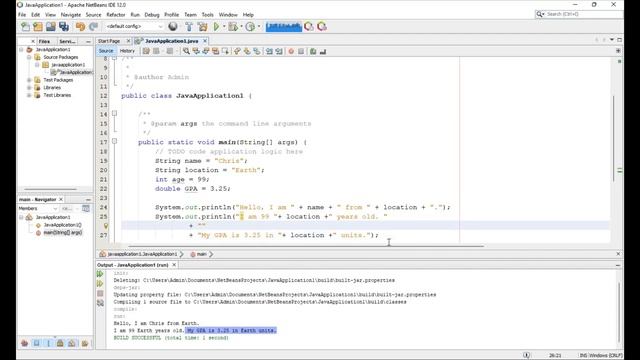Expand the Test Packages node
The image size is (640, 360).
click(29, 80)
